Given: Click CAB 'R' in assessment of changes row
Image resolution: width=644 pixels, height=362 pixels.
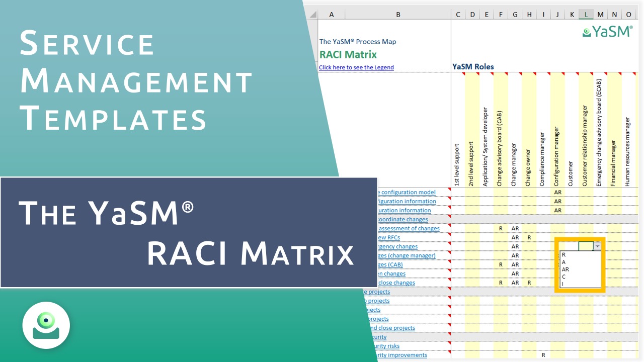Looking at the screenshot, I should pos(501,228).
